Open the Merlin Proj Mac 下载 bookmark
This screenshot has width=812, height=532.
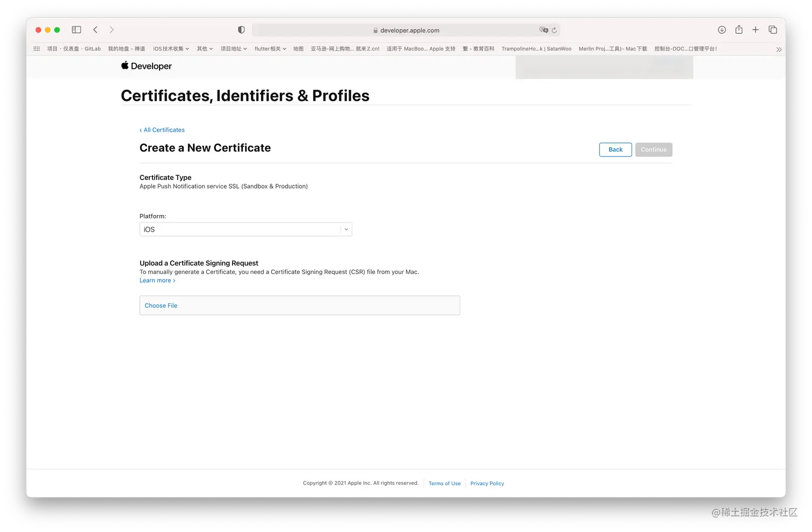(613, 49)
